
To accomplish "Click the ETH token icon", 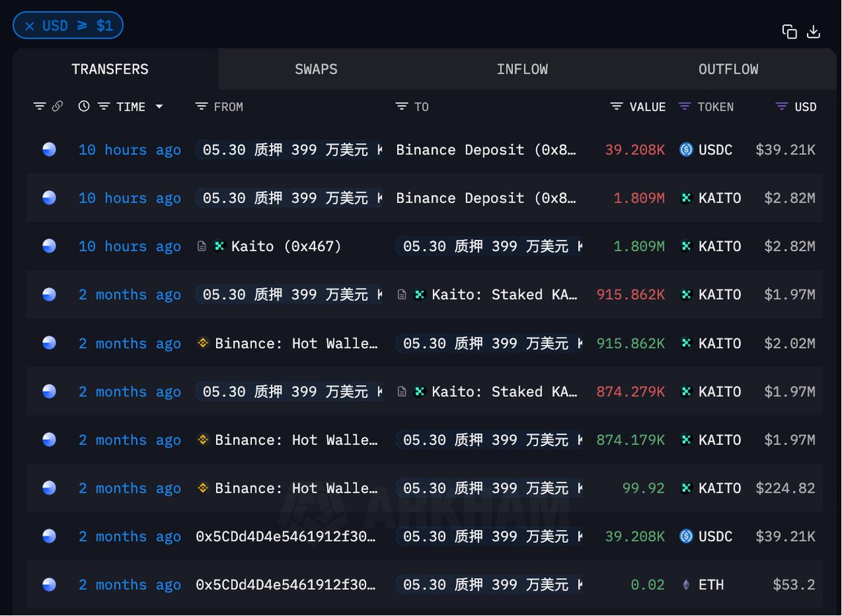I will click(x=686, y=584).
